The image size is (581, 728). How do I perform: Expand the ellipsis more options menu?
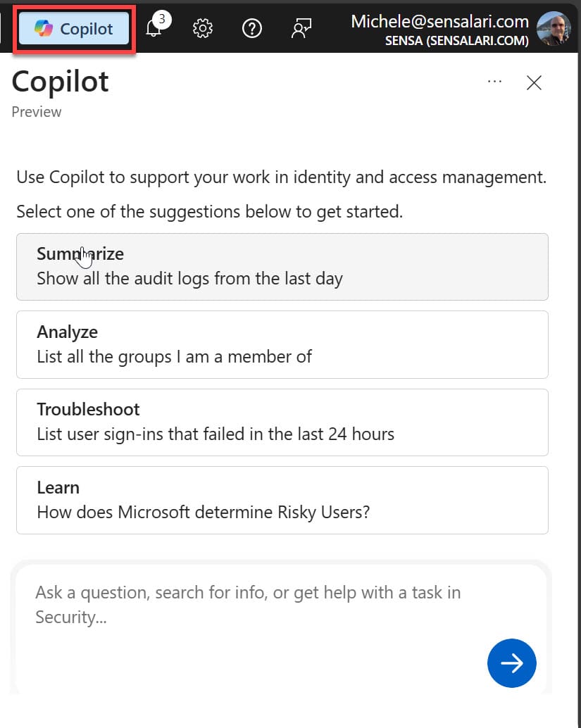(494, 82)
